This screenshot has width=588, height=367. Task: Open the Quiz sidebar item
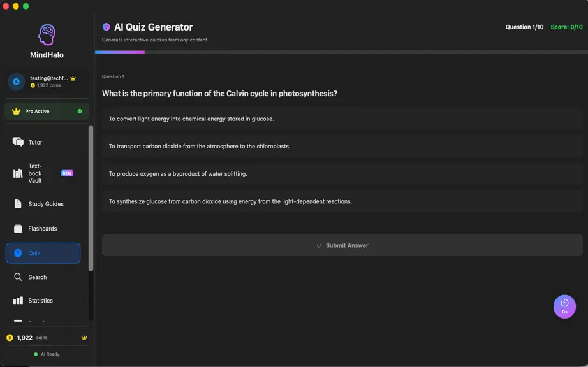tap(43, 253)
